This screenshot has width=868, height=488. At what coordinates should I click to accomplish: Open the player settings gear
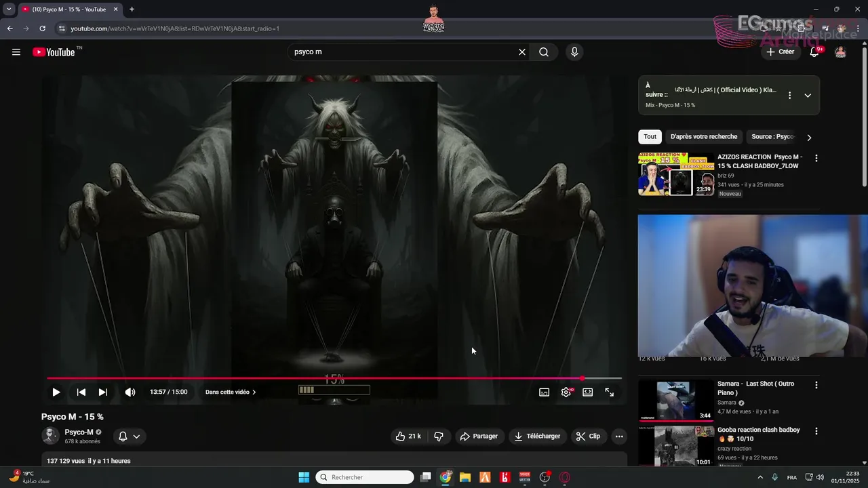[x=566, y=392]
